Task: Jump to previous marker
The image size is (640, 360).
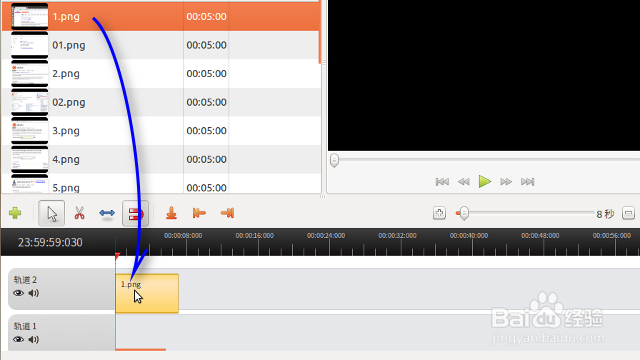Action: coord(199,213)
